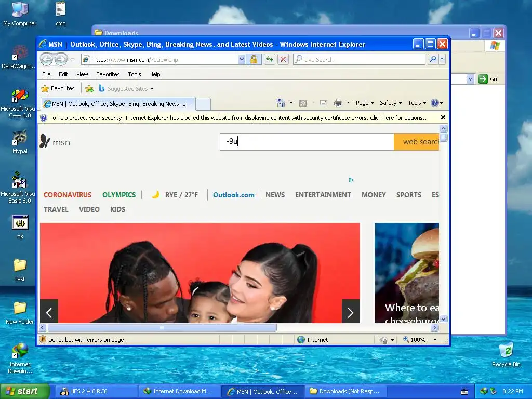Screen dimensions: 532x399
Task: Open a new blank tab
Action: point(203,104)
